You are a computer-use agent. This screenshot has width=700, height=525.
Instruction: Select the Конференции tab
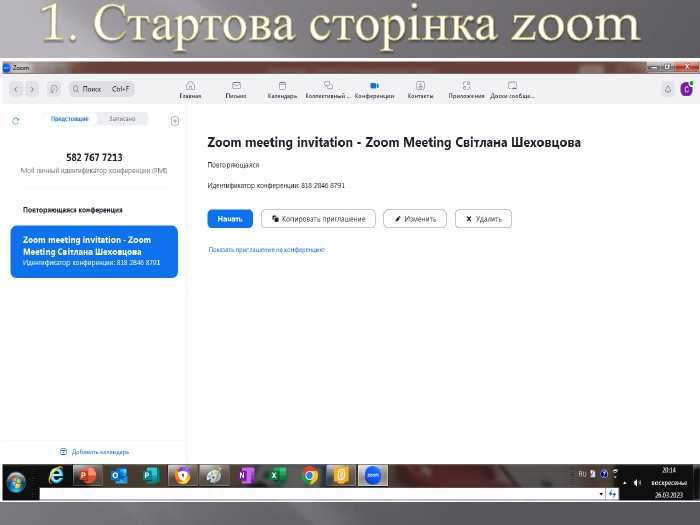point(375,90)
